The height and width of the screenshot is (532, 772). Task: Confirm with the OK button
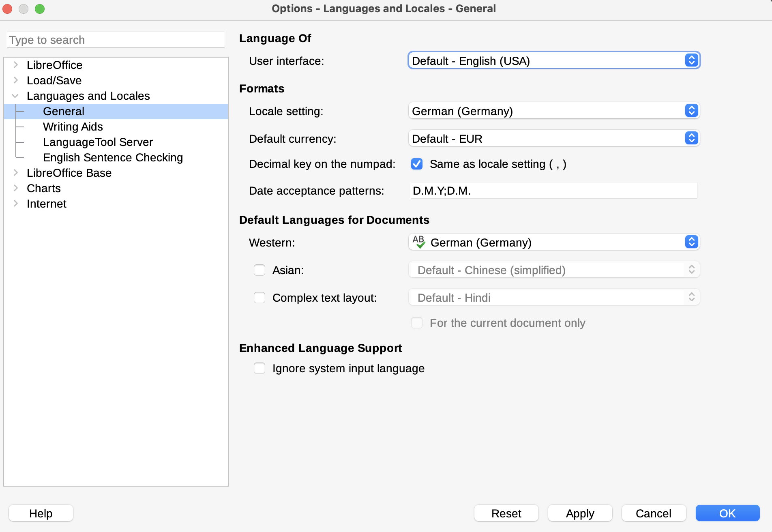click(x=728, y=513)
